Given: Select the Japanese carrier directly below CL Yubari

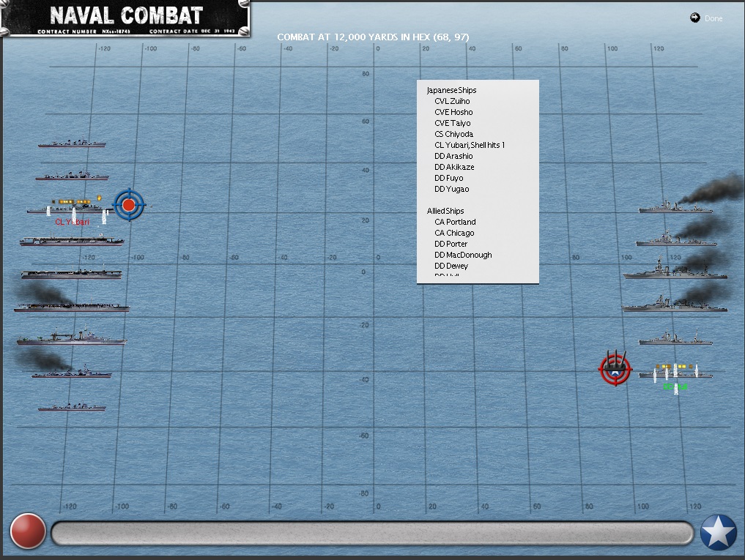Looking at the screenshot, I should click(x=72, y=240).
